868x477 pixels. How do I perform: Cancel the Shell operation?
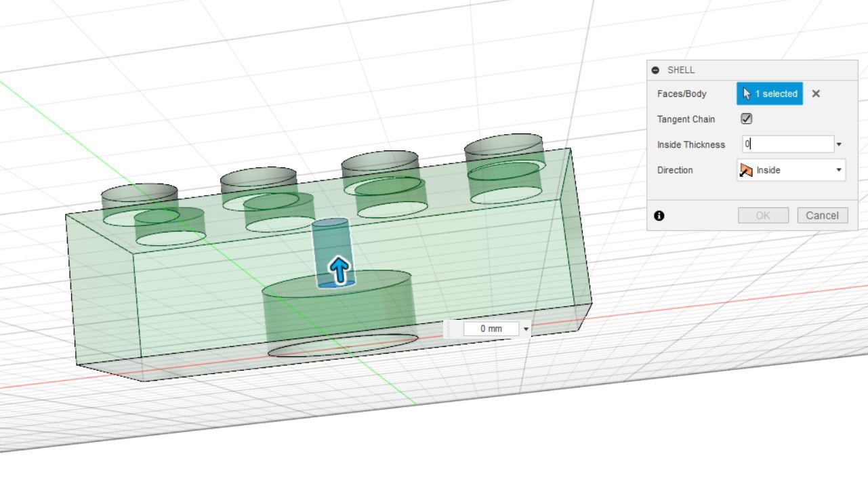pos(823,215)
